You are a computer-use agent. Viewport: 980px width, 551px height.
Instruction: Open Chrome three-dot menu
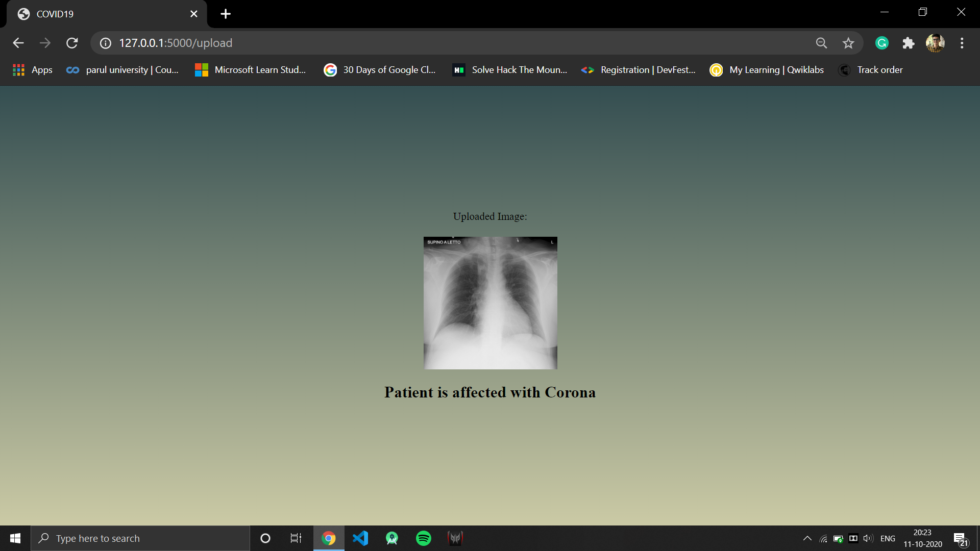coord(962,43)
